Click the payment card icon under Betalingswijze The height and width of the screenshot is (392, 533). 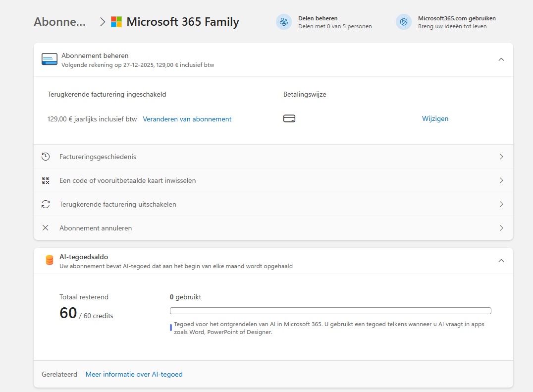pyautogui.click(x=289, y=118)
